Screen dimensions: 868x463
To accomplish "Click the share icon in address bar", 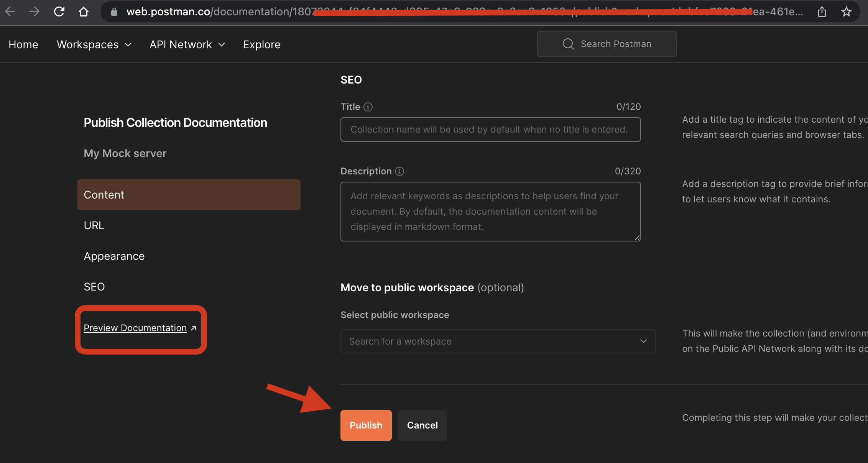I will (x=822, y=12).
